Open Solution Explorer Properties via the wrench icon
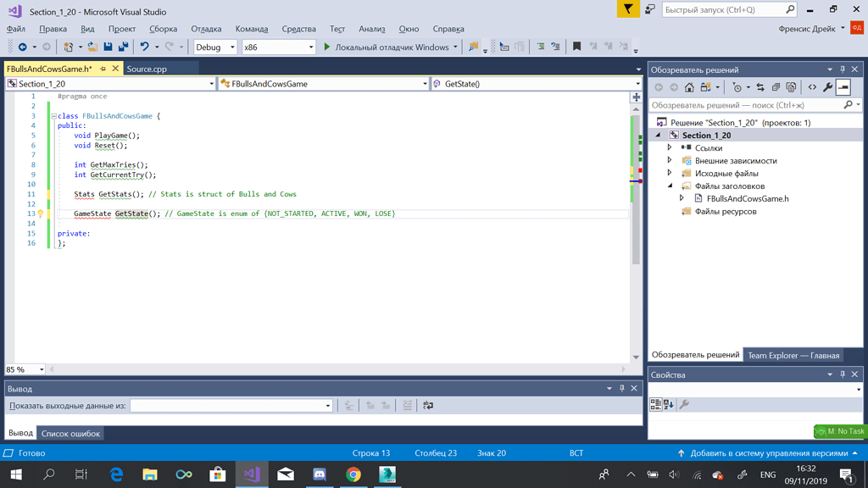The width and height of the screenshot is (868, 488). (x=828, y=86)
